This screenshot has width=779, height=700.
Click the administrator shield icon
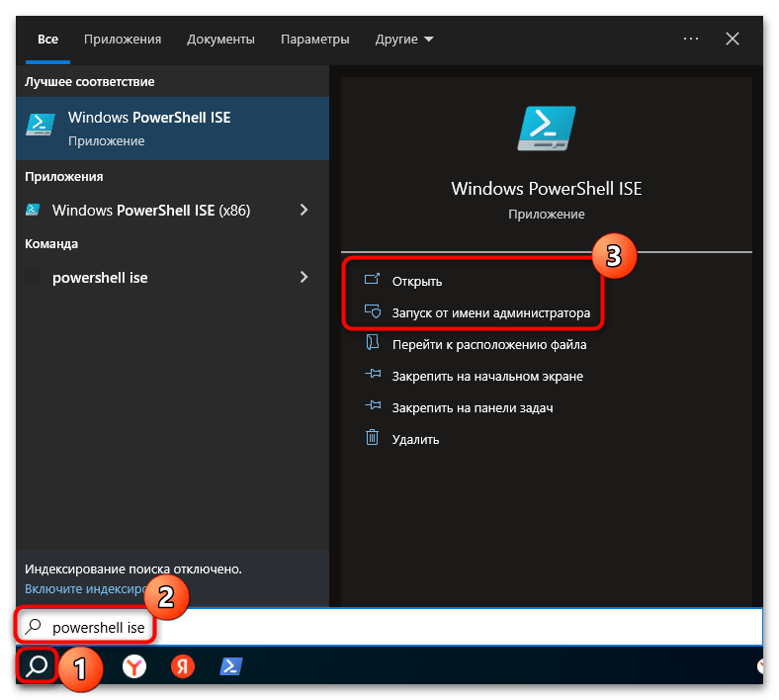pos(373,311)
